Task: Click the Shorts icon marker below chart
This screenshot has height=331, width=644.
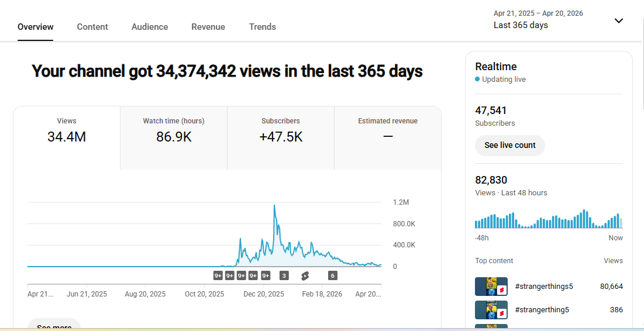Action: pyautogui.click(x=305, y=276)
